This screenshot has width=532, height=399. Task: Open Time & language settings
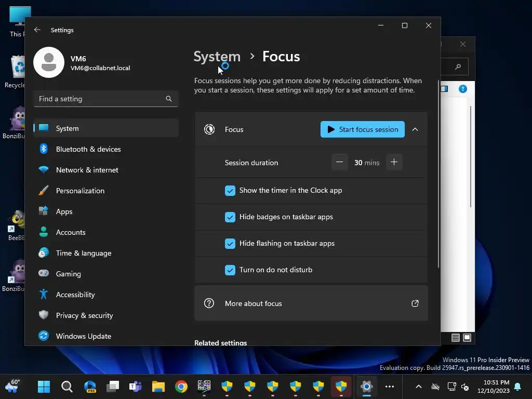click(106, 253)
